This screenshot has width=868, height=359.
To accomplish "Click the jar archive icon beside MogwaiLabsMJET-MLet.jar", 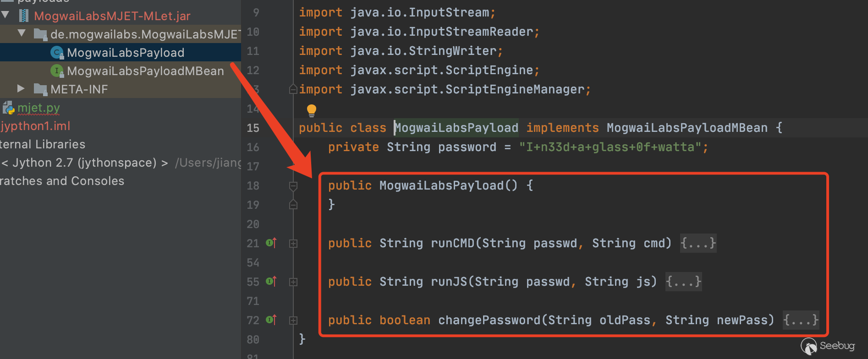I will click(24, 16).
